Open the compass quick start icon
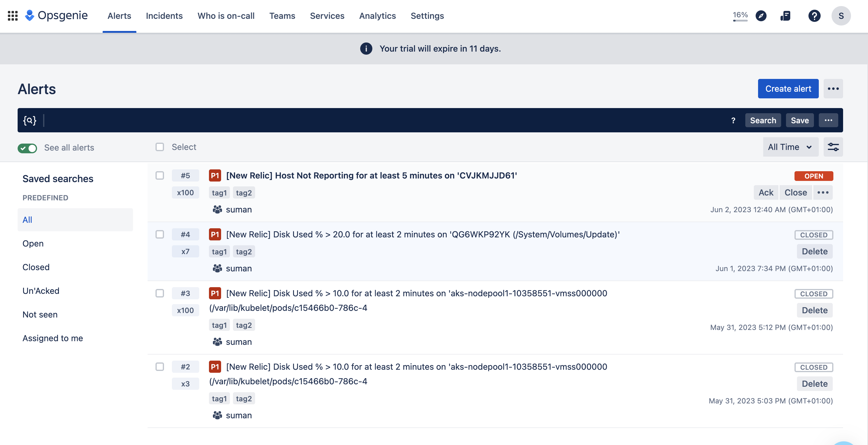This screenshot has width=868, height=445. tap(761, 16)
